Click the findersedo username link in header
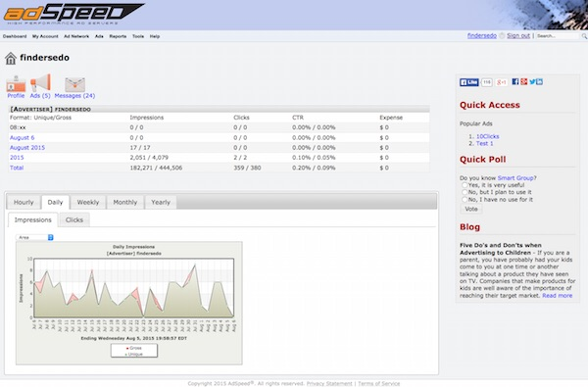 (482, 35)
